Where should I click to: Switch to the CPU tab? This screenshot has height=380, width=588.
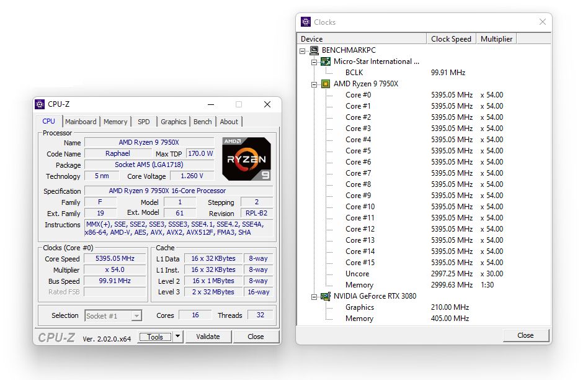pos(49,121)
